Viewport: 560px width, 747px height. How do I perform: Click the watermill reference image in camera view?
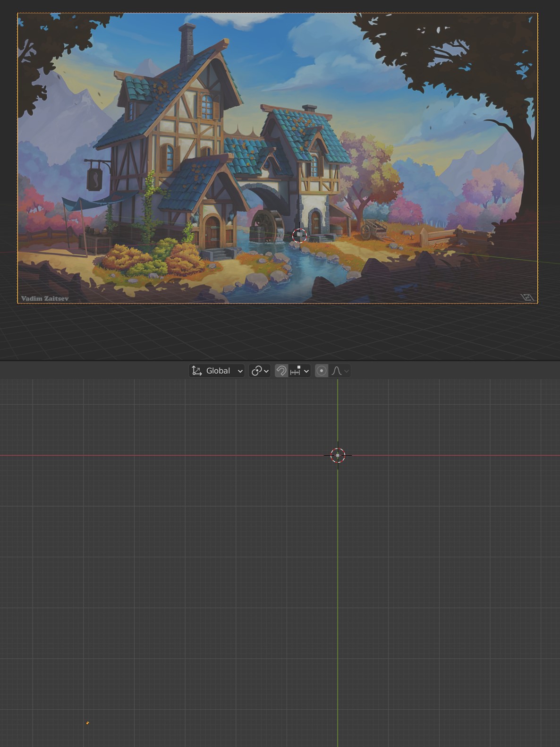point(278,158)
